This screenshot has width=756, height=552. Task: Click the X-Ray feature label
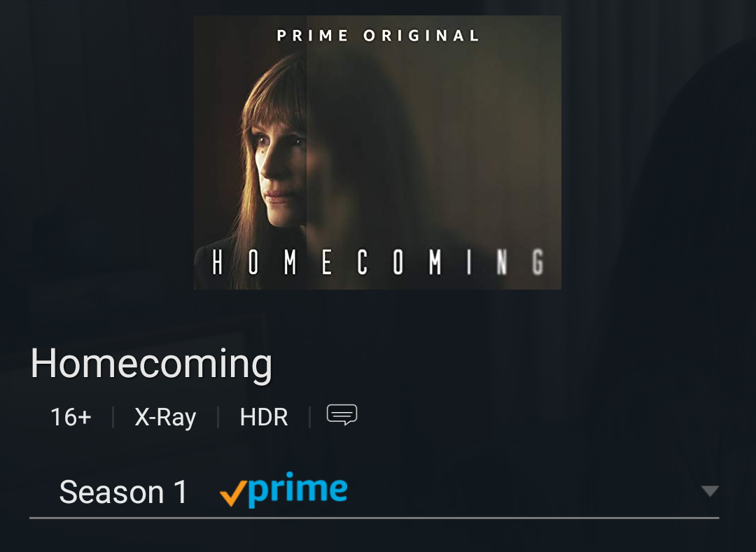[x=165, y=417]
